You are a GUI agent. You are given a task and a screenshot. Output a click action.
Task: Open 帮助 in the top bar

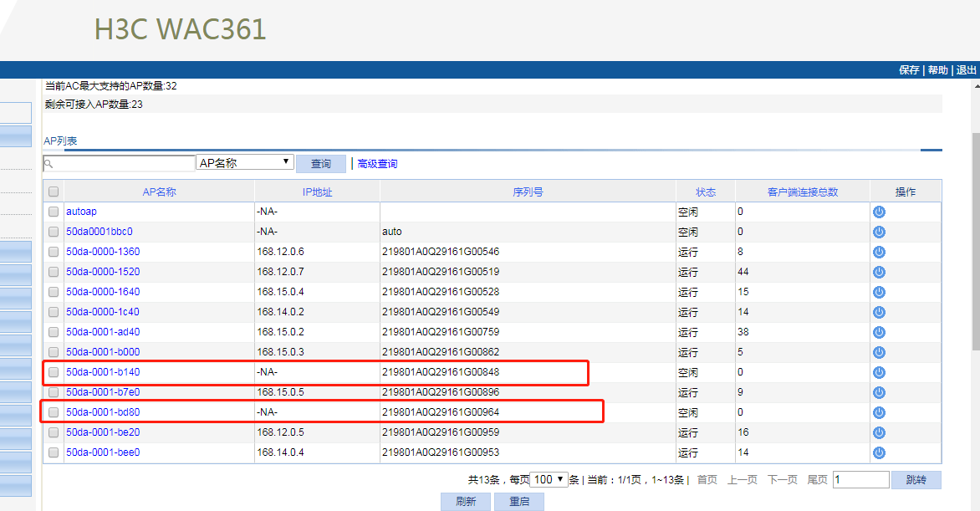point(937,70)
